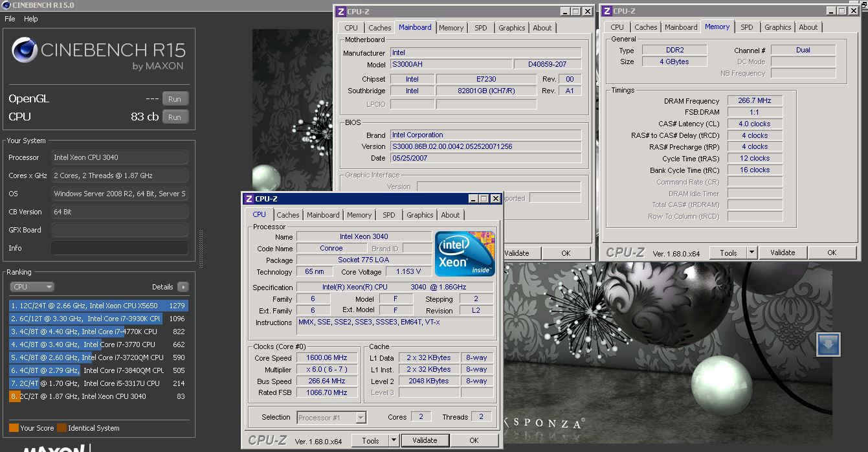Click Validate in Memory CPU-Z window

(x=783, y=253)
